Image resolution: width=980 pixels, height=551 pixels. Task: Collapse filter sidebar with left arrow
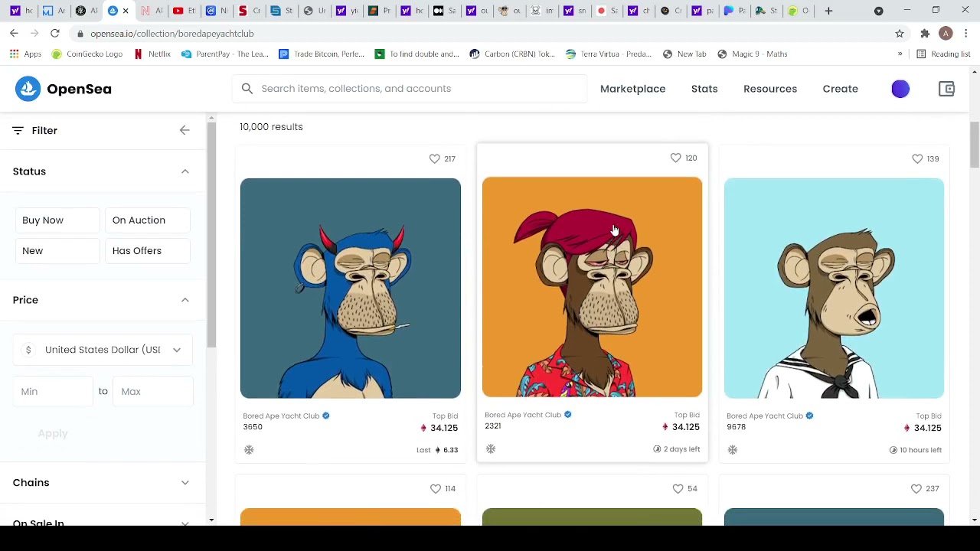[x=185, y=131]
